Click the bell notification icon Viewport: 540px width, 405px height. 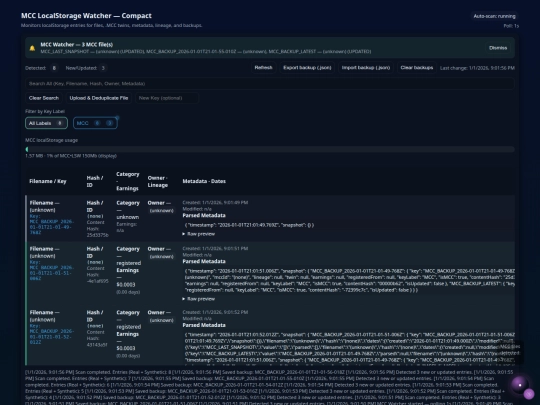click(x=32, y=48)
